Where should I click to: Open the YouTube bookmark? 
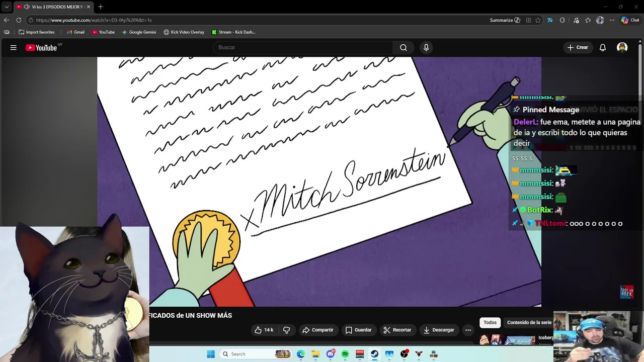point(103,32)
